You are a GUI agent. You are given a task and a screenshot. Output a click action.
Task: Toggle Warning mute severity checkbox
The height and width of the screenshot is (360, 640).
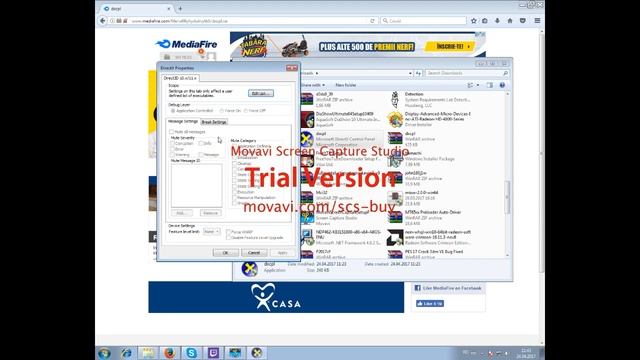[172, 155]
